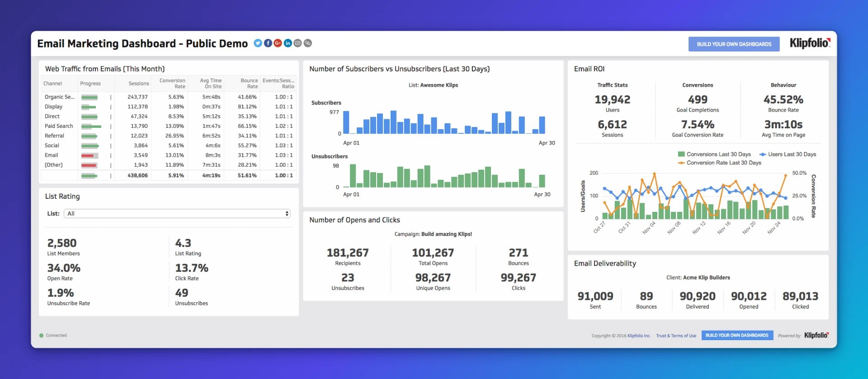Click the (Other) channel name

coord(53,165)
